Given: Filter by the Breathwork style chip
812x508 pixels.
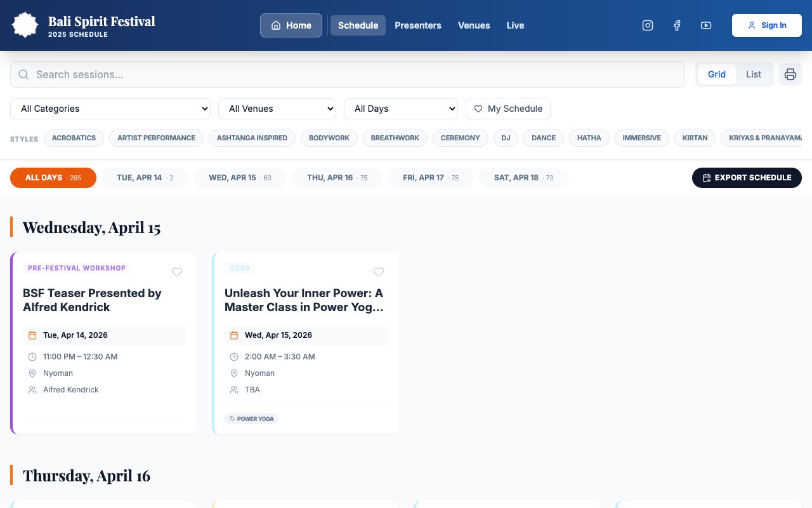Looking at the screenshot, I should pyautogui.click(x=395, y=138).
